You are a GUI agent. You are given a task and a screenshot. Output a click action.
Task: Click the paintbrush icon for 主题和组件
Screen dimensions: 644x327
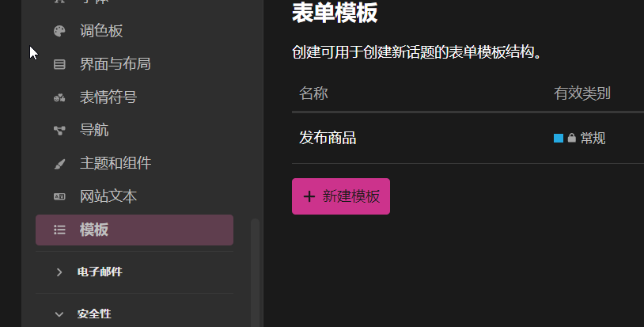click(59, 163)
